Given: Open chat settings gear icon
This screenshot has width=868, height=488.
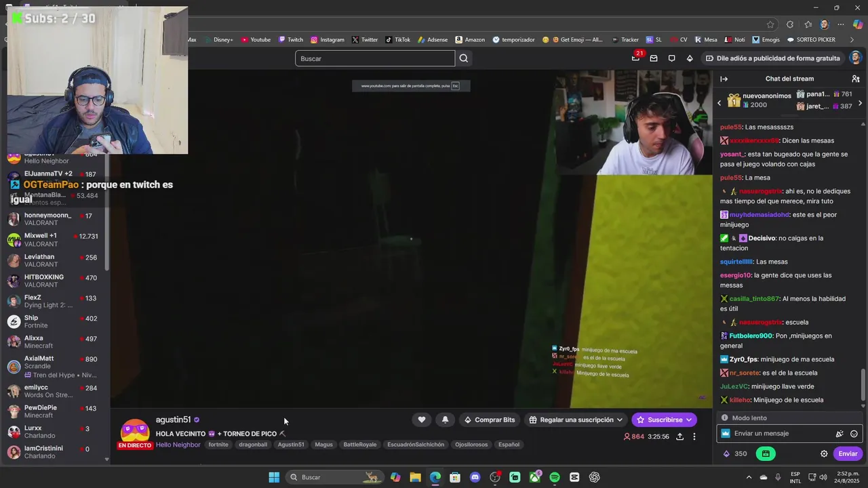Looking at the screenshot, I should point(824,454).
